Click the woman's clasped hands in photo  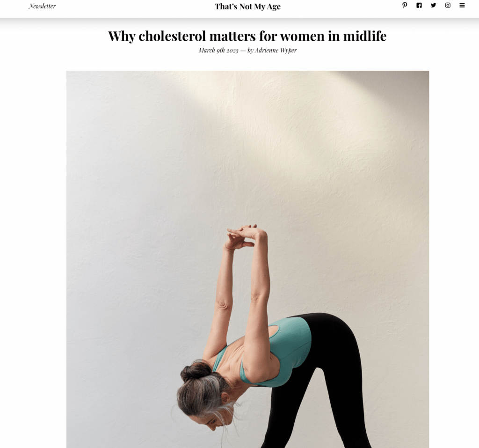pyautogui.click(x=243, y=236)
